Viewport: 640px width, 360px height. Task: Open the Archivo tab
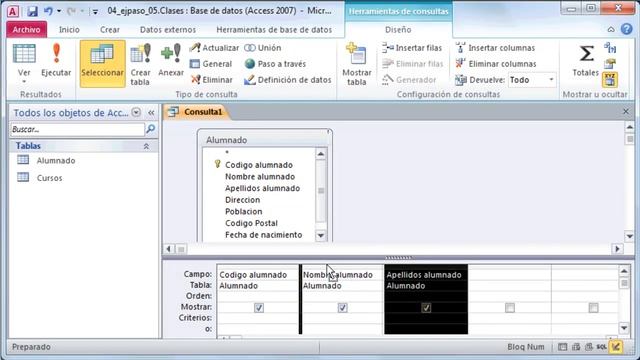27,29
